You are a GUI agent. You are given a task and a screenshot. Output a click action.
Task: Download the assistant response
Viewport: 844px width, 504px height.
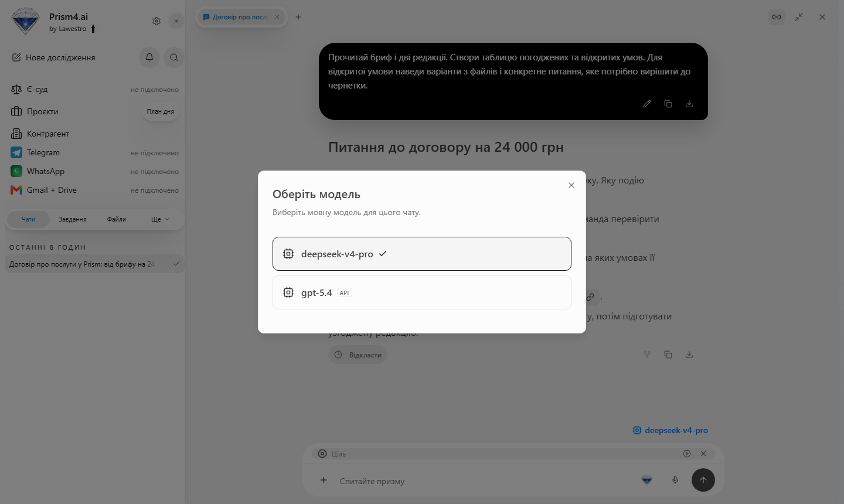[689, 355]
